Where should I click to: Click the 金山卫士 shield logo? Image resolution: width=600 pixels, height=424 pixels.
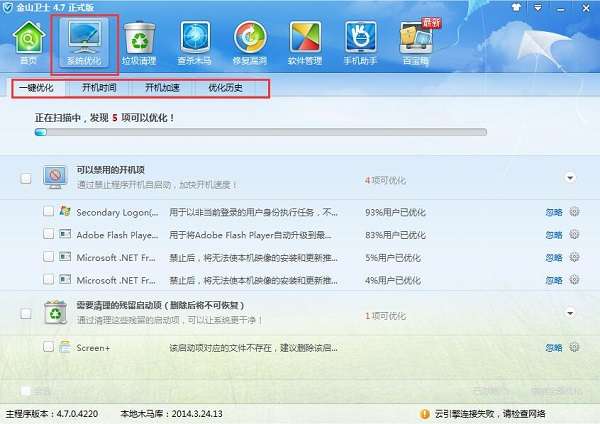7,7
